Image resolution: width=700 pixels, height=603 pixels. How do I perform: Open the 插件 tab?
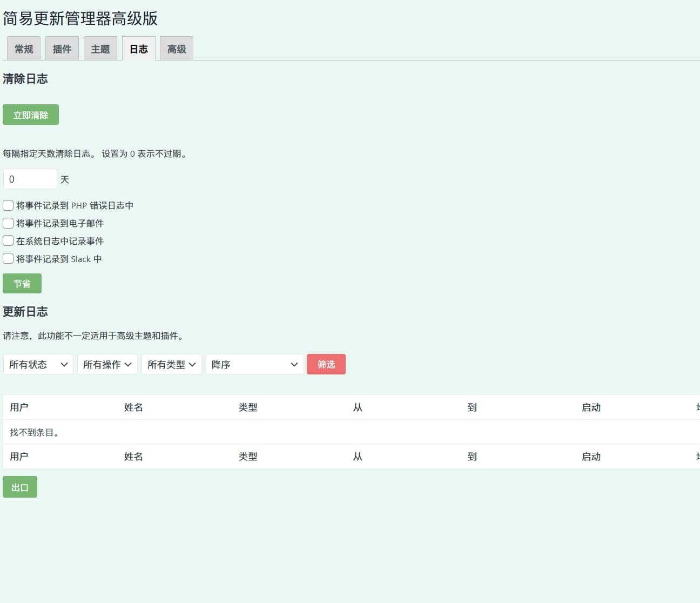click(x=62, y=49)
